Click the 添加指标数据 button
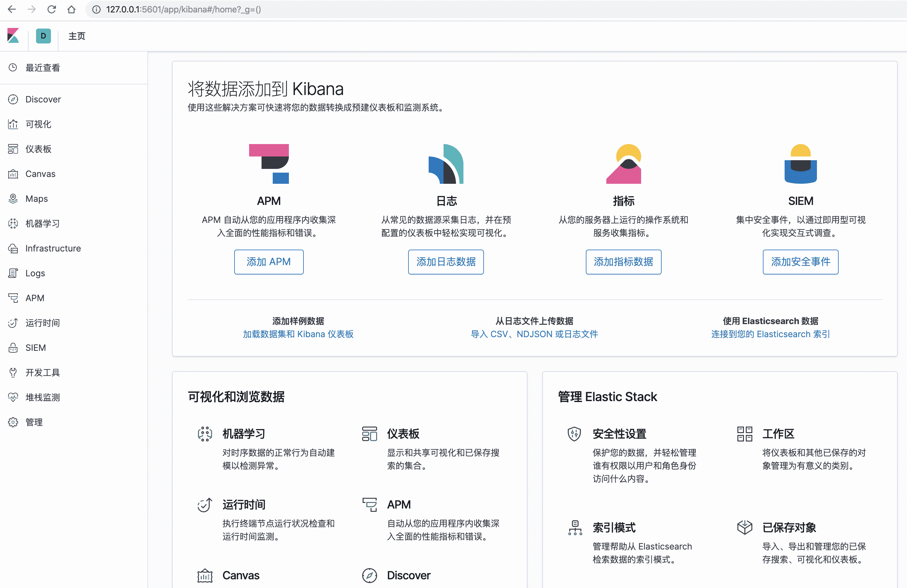Viewport: 907px width, 588px height. [623, 262]
